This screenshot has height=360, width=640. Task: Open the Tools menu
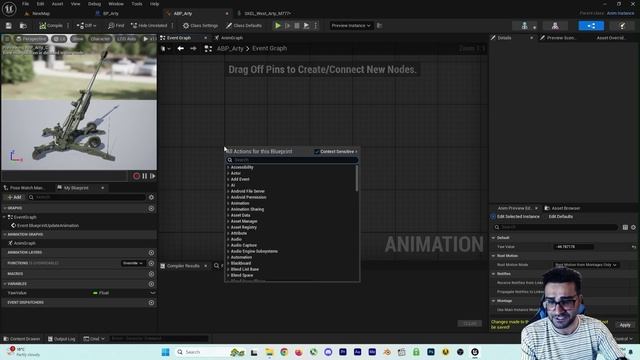137,4
